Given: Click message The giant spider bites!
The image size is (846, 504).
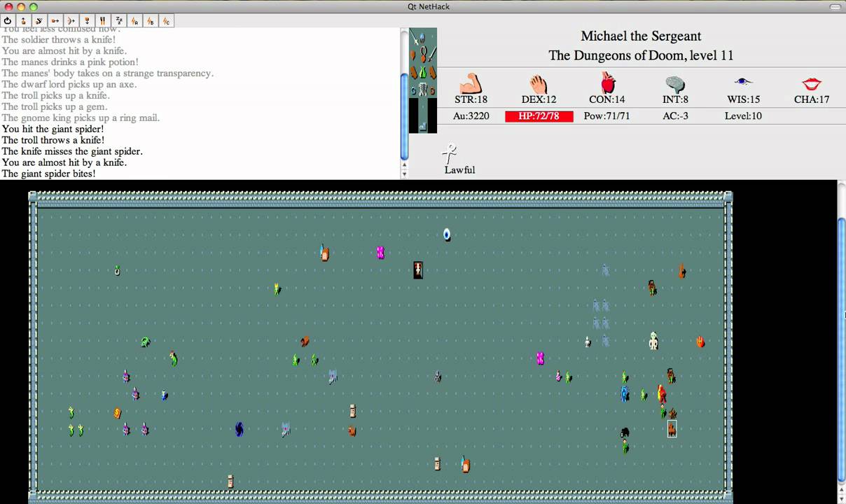Looking at the screenshot, I should coord(48,174).
